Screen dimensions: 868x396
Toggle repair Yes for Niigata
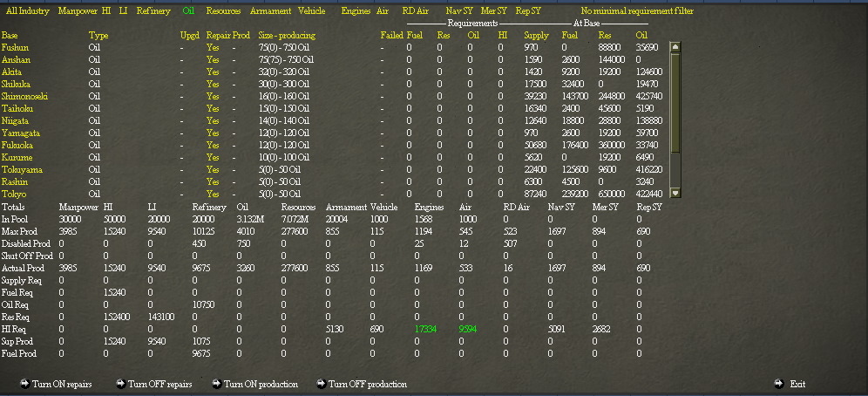point(213,120)
